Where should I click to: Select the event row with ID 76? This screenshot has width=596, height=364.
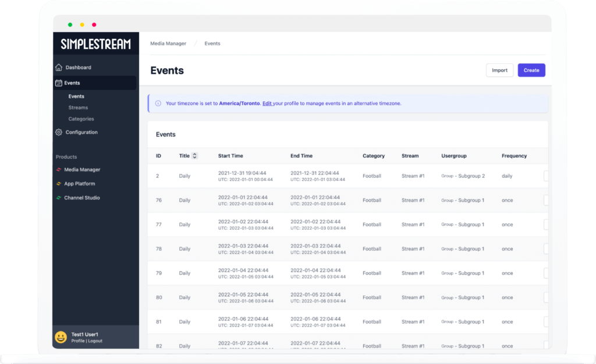click(x=158, y=200)
